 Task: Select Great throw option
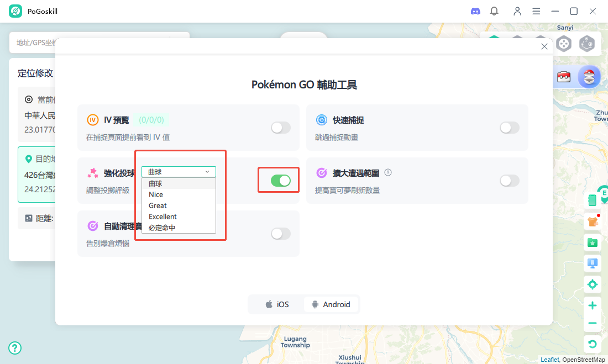coord(179,205)
